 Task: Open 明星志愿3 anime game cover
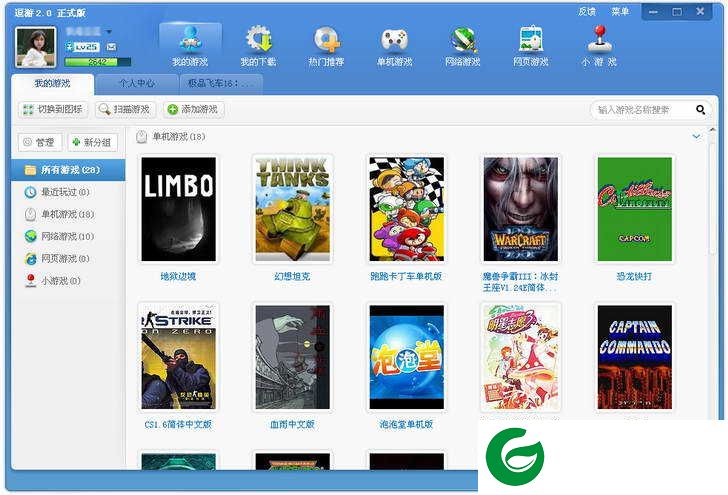[x=520, y=357]
